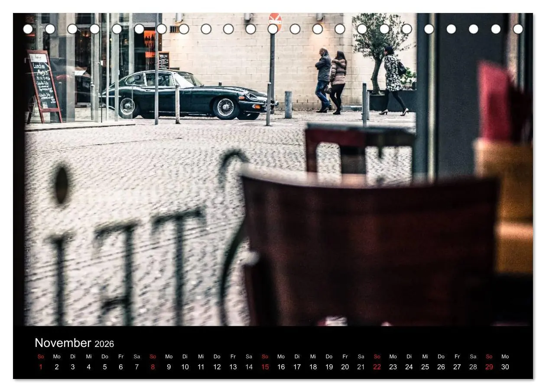This screenshot has width=546, height=392.
Task: Select date 21 in grey
Action: click(x=361, y=367)
